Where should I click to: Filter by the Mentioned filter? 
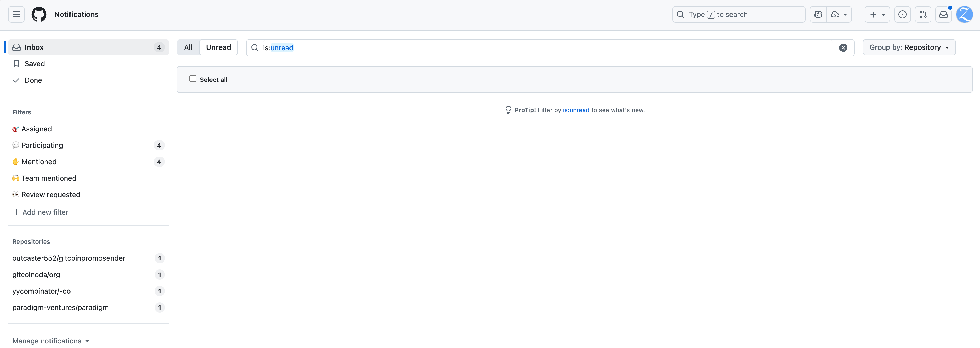(x=39, y=162)
